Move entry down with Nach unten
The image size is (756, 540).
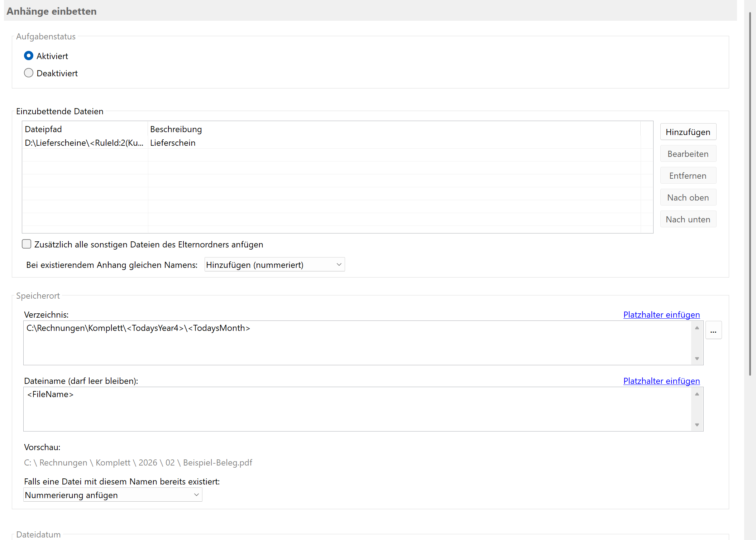(688, 219)
